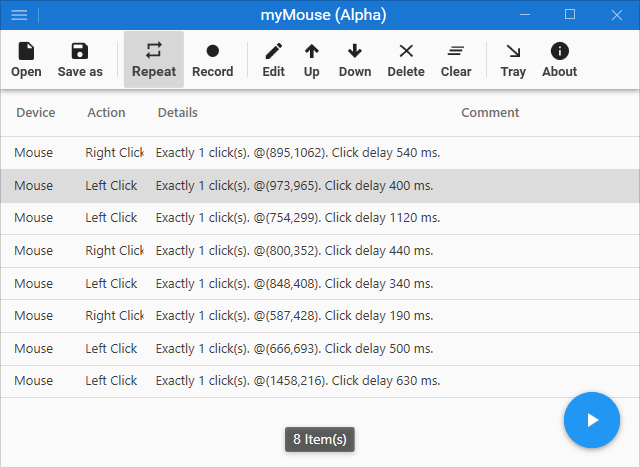Start recording with the Record button
Screen dimensions: 640x468
pos(213,60)
